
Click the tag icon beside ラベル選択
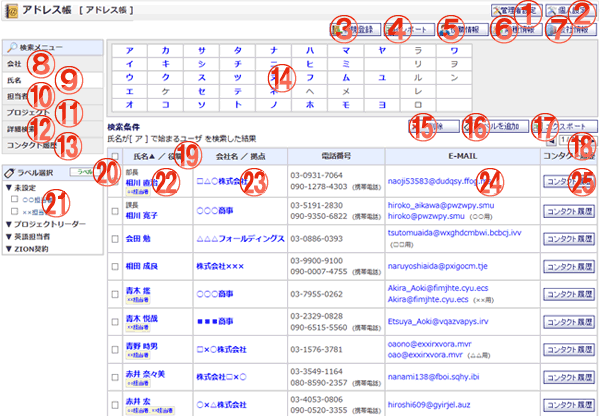point(9,173)
